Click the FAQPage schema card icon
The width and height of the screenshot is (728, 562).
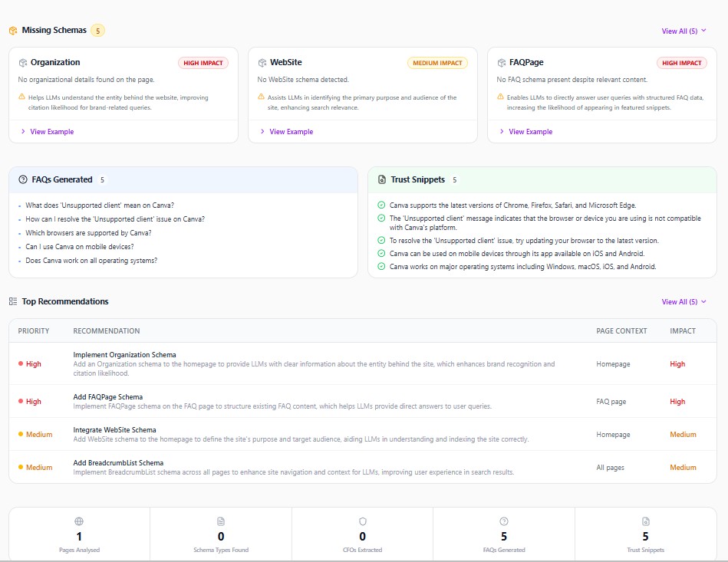click(502, 63)
